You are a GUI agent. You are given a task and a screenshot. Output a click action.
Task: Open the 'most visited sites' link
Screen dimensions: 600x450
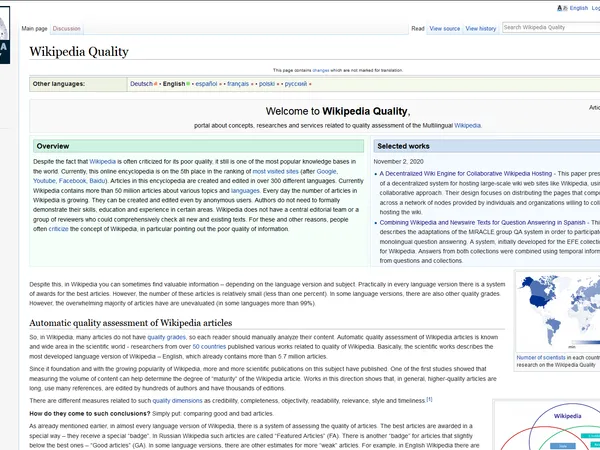coord(276,171)
